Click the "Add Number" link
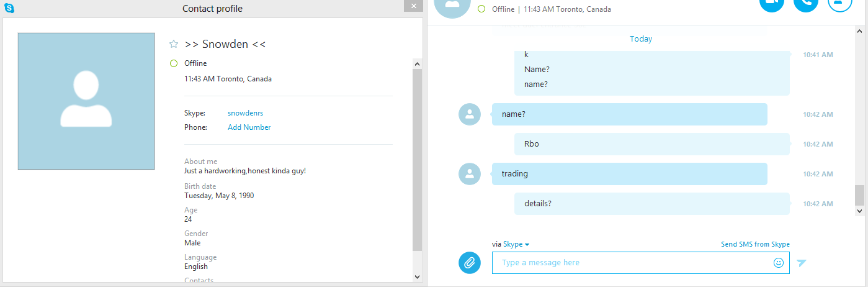Viewport: 868px width, 287px height. pos(249,127)
